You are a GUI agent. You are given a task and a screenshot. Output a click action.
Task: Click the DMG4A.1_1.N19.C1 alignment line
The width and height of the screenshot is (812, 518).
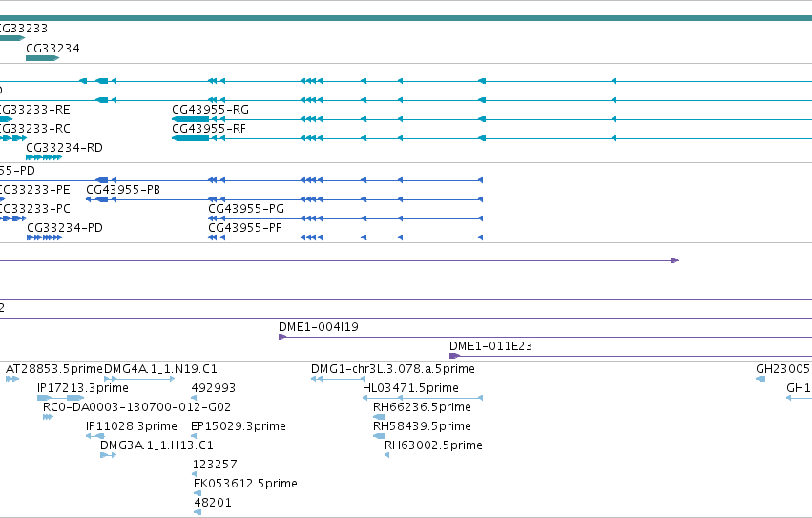click(x=139, y=379)
